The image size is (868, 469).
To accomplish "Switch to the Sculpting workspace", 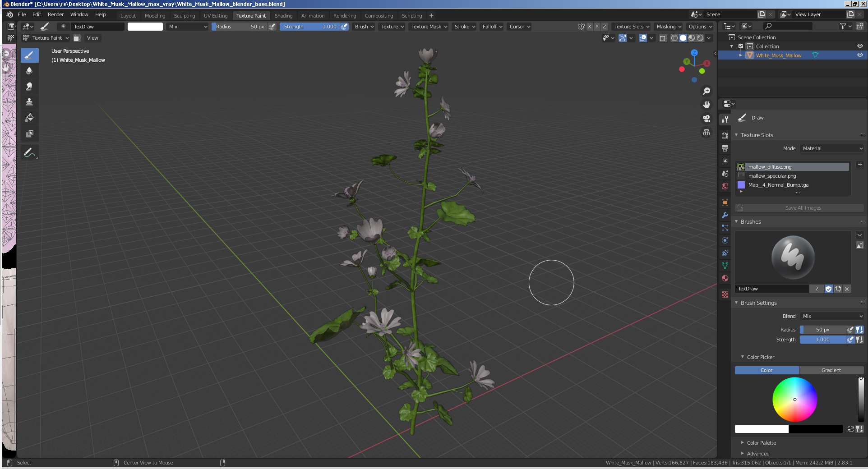I will [x=185, y=16].
